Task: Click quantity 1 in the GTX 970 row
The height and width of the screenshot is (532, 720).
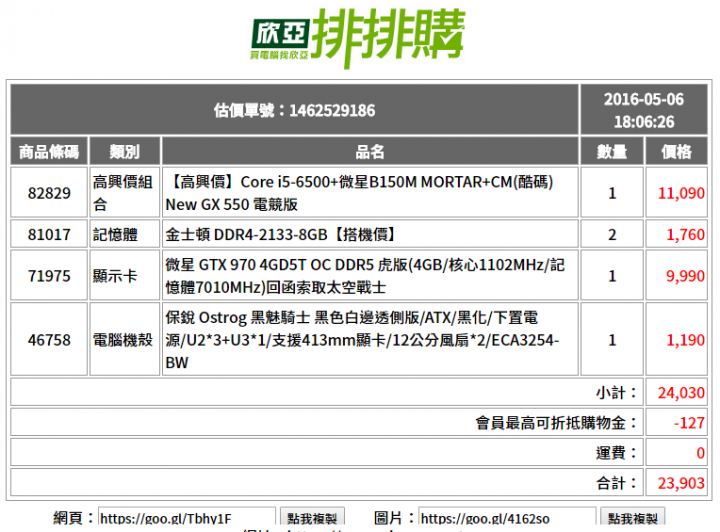Action: coord(612,275)
